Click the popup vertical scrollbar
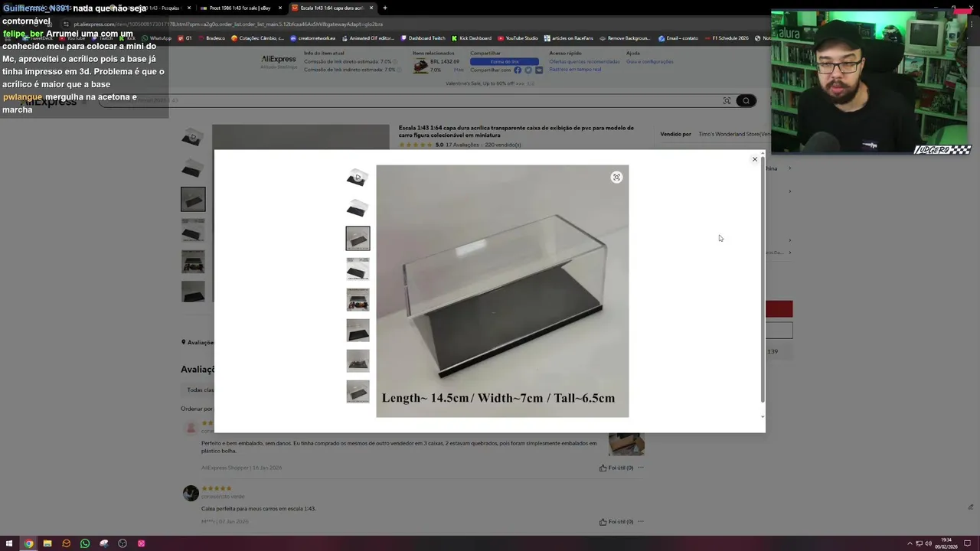 coord(762,279)
